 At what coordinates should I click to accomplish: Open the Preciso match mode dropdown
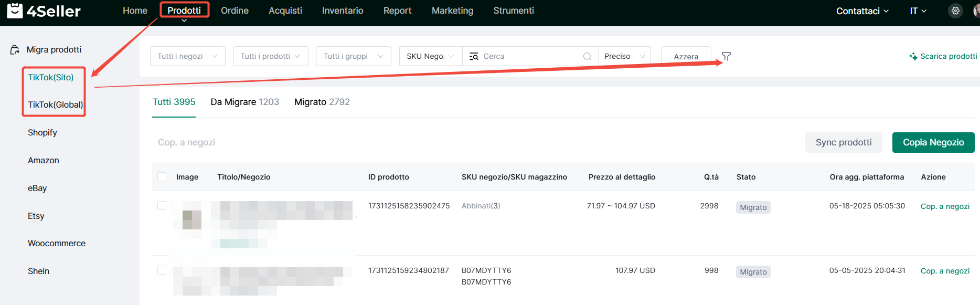[625, 56]
